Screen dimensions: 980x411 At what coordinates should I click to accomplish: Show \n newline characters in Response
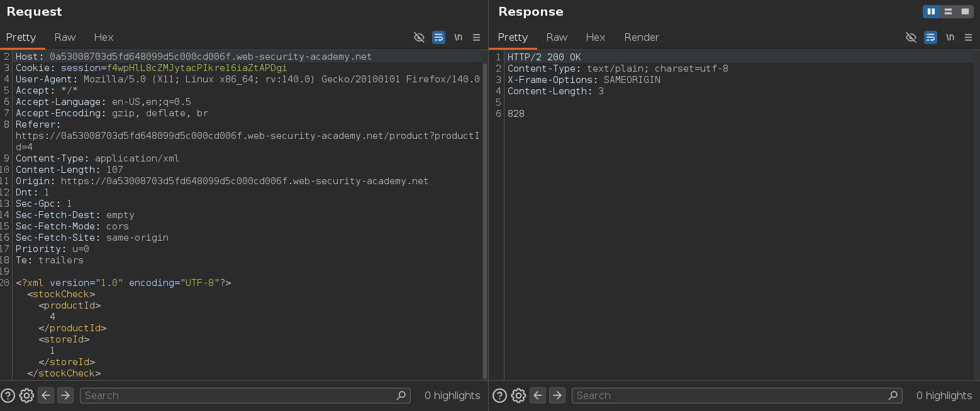950,37
